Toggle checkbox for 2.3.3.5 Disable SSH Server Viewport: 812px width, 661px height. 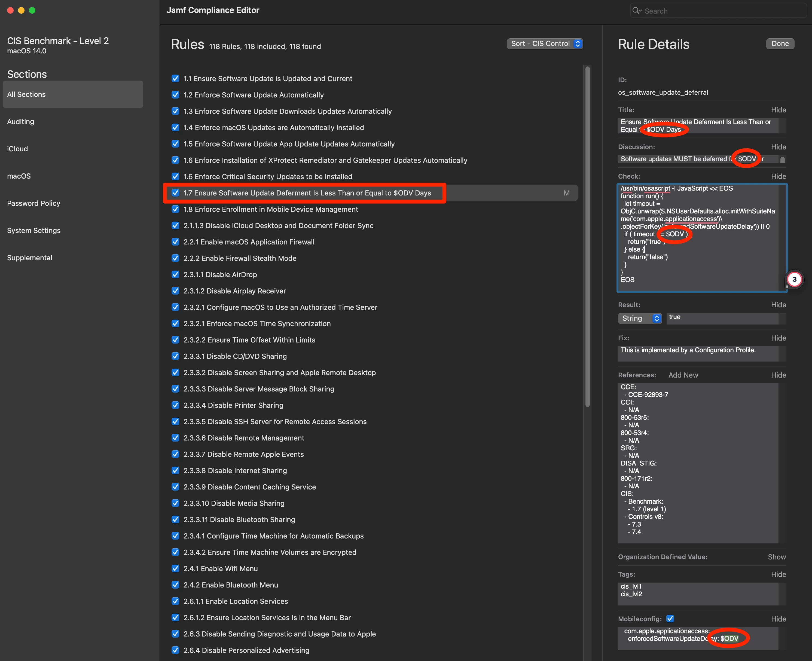pyautogui.click(x=175, y=421)
